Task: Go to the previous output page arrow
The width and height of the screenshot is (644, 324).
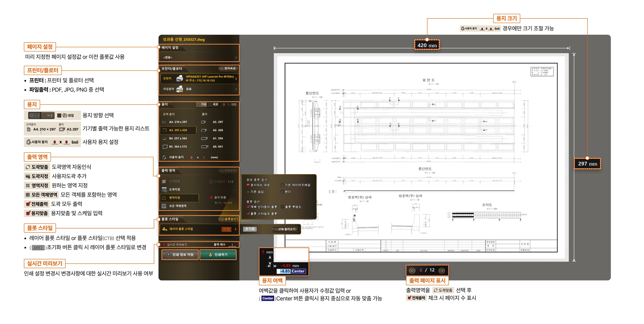Action: click(412, 271)
